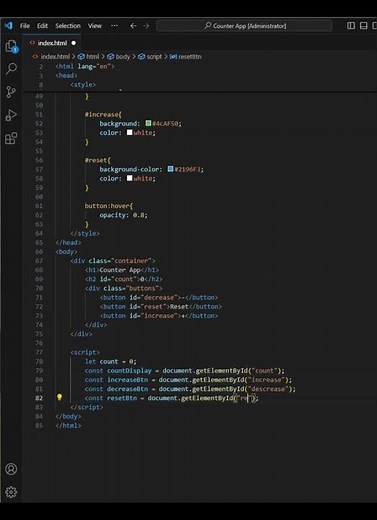Click the button id="reset" line
Viewport: 377px width, 520px height.
(x=161, y=307)
